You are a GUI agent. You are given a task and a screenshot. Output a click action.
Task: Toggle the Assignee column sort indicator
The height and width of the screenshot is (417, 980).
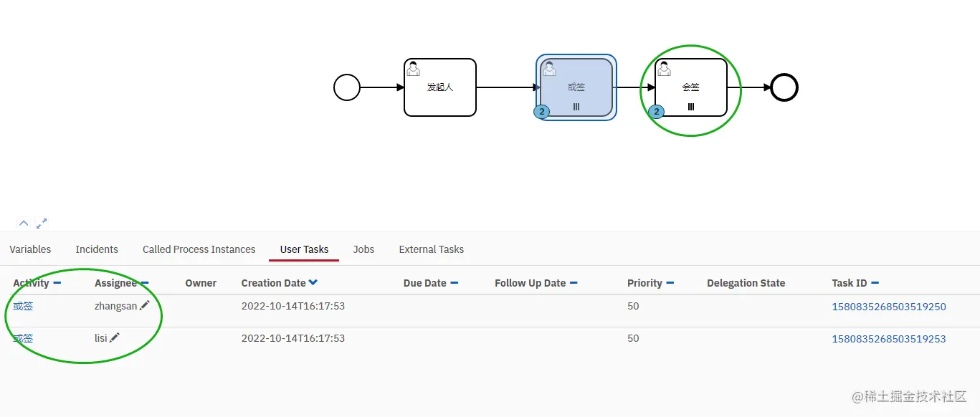click(145, 283)
